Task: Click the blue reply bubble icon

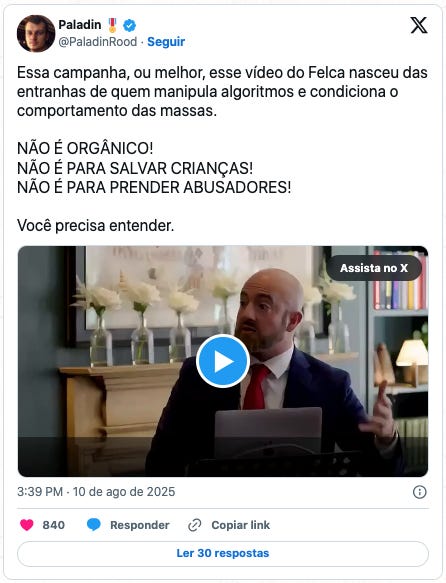Action: point(94,525)
